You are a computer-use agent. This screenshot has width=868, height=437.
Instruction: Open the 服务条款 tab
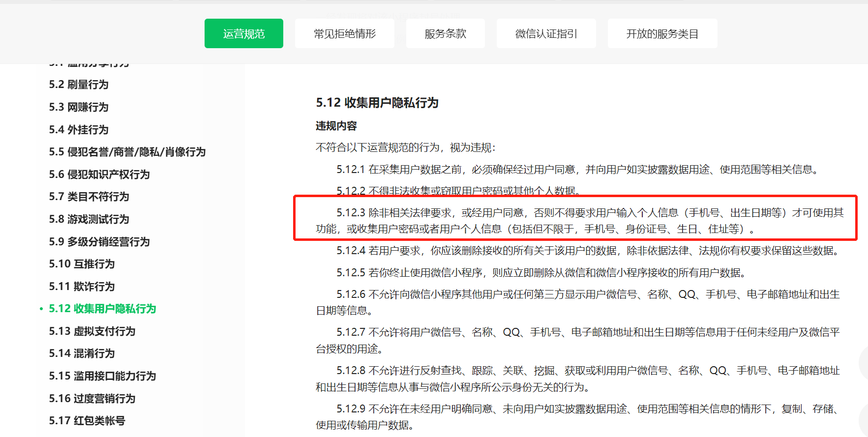tap(445, 33)
